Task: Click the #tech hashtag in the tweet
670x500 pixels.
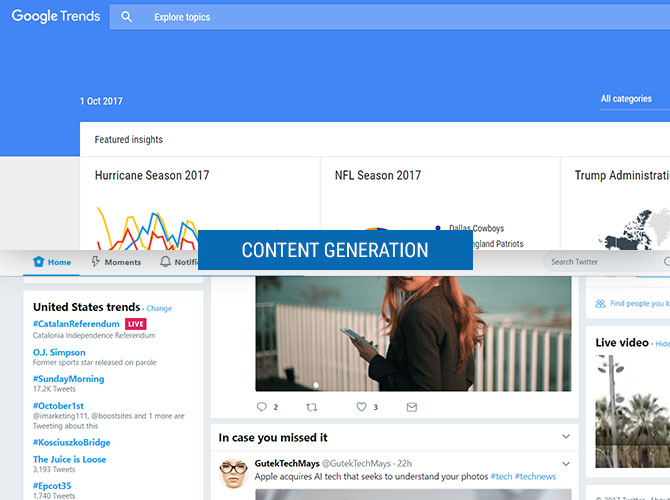Action: coord(501,476)
